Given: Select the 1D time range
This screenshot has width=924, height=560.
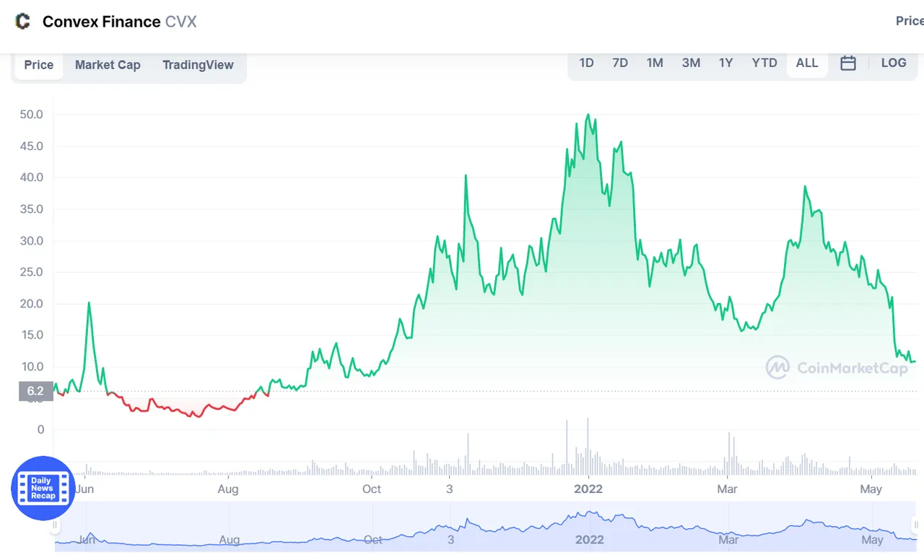Looking at the screenshot, I should pos(587,63).
